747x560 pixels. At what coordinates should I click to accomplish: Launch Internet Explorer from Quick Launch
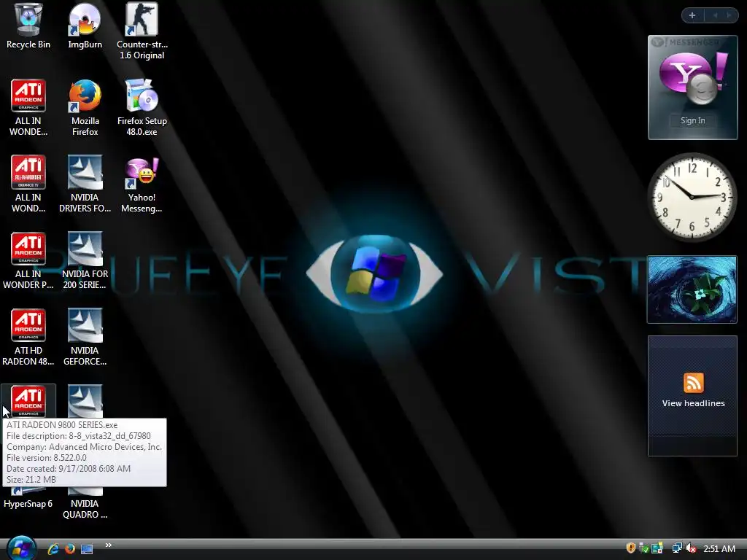tap(53, 549)
